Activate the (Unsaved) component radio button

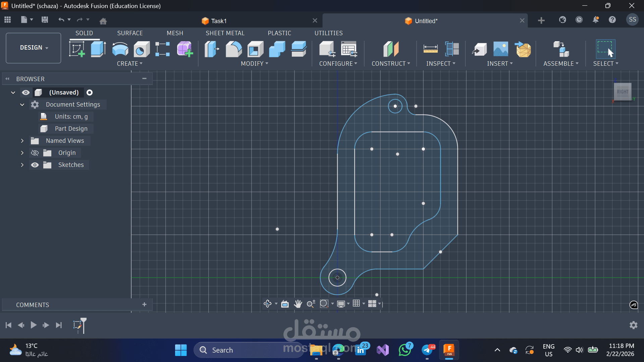(x=90, y=93)
